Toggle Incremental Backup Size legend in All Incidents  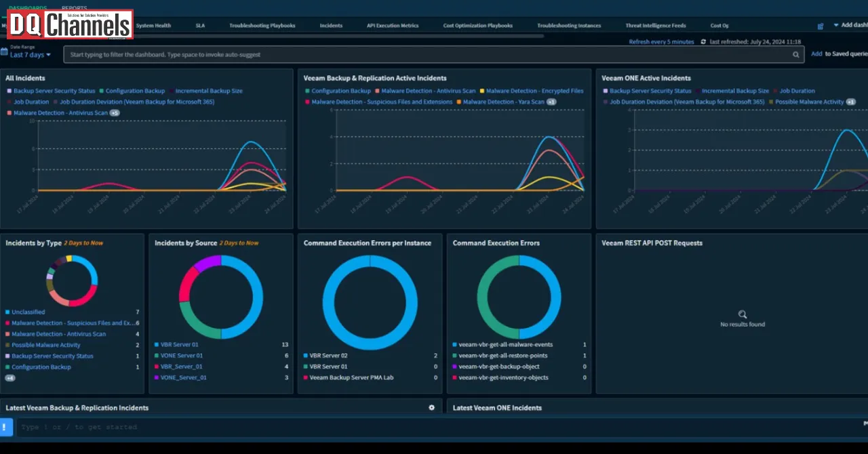click(205, 91)
